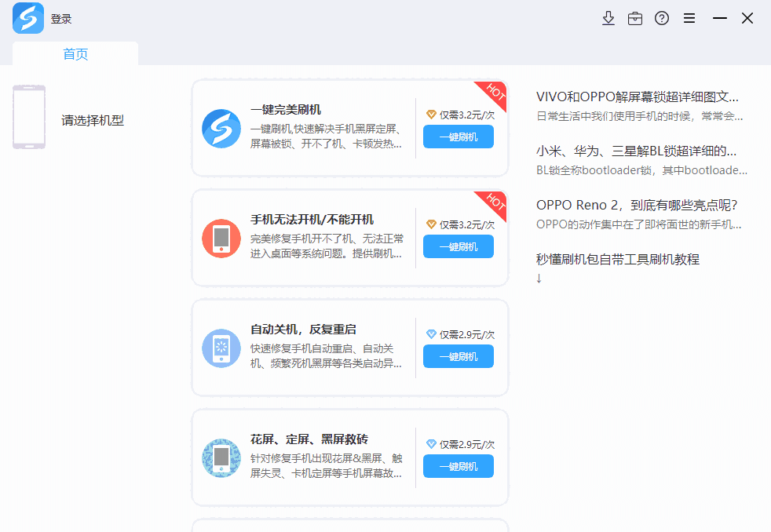Viewport: 771px width, 532px height.
Task: Click 一键刷机 on the 手机无法开机 card
Action: 458,246
